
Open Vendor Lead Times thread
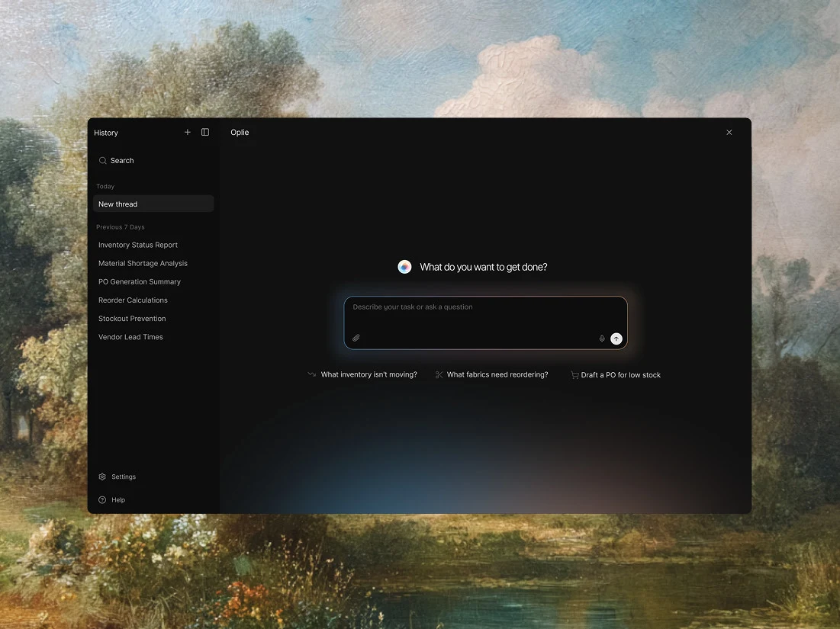(130, 337)
